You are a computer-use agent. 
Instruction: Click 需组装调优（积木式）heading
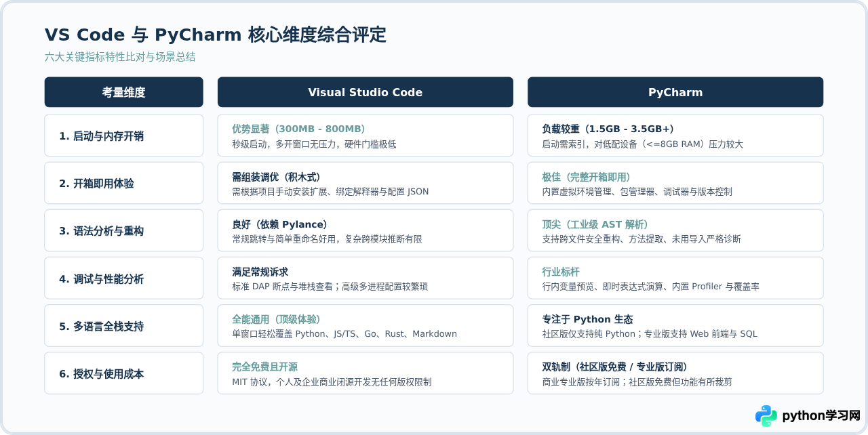(277, 176)
